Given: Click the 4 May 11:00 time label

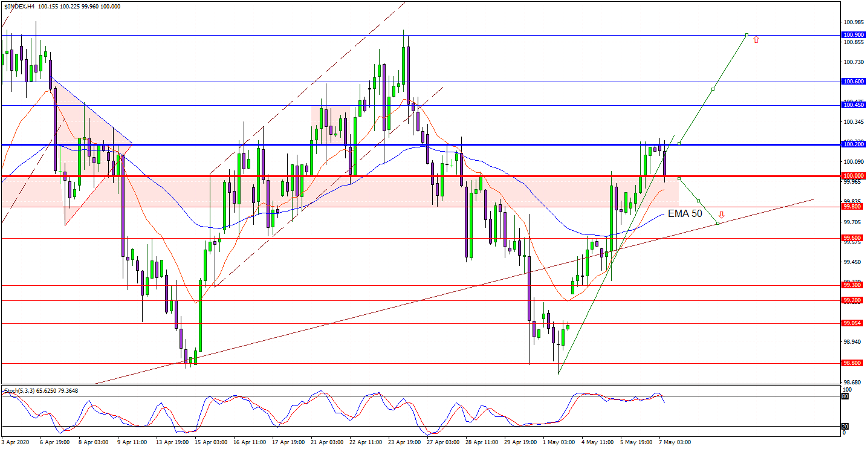Looking at the screenshot, I should tap(597, 442).
